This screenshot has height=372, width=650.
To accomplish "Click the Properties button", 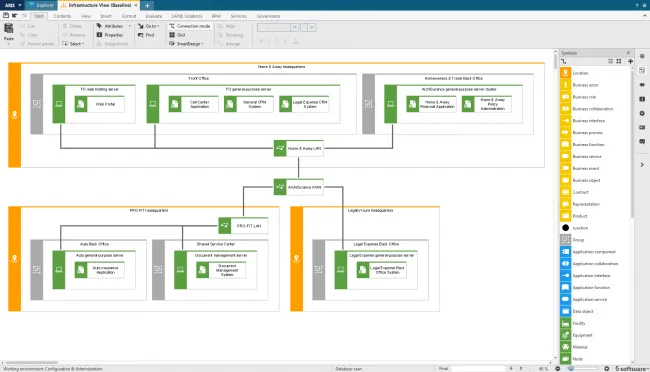I will 110,35.
